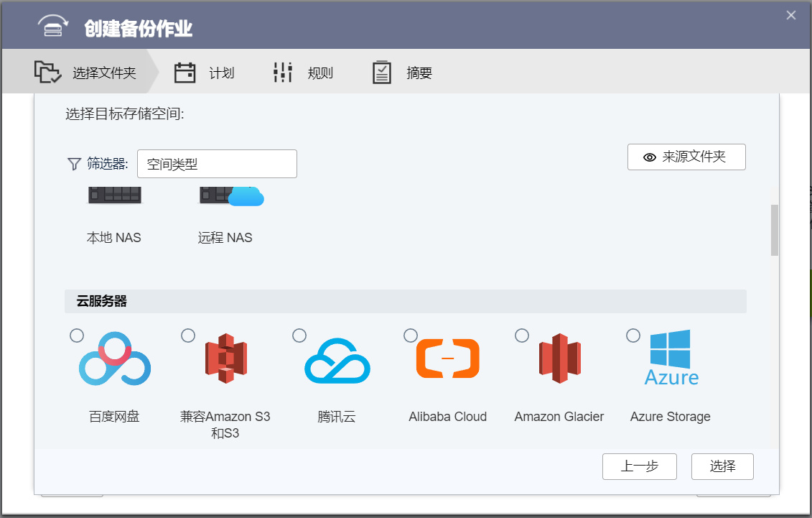The height and width of the screenshot is (518, 812).
Task: Click the 兼容Amazon S3和S3 label
Action: click(x=225, y=425)
